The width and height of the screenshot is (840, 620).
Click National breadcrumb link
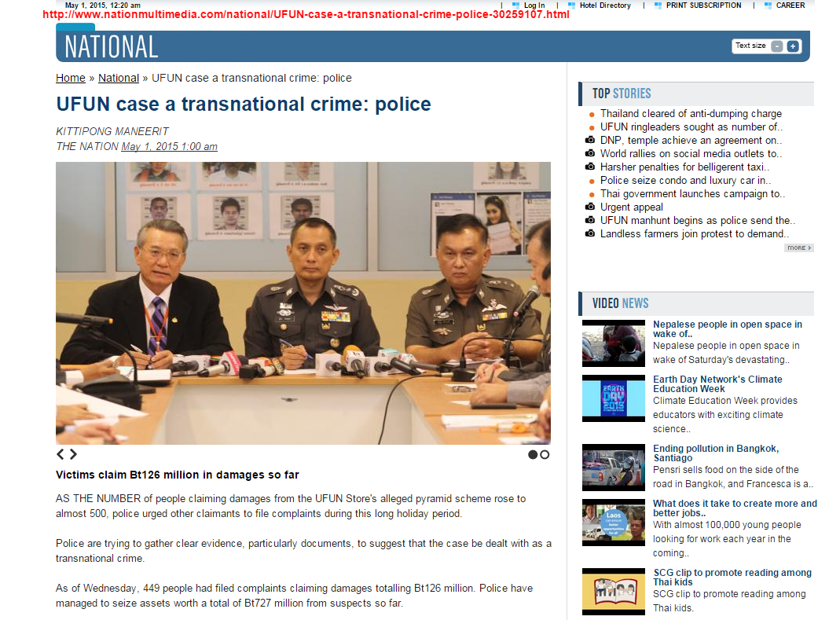click(x=119, y=79)
